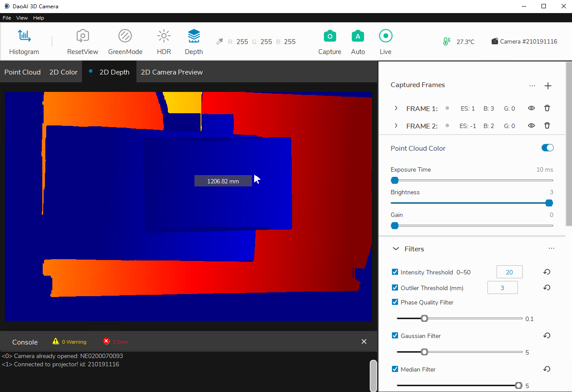Open the View menu
572x392 pixels.
[x=22, y=18]
